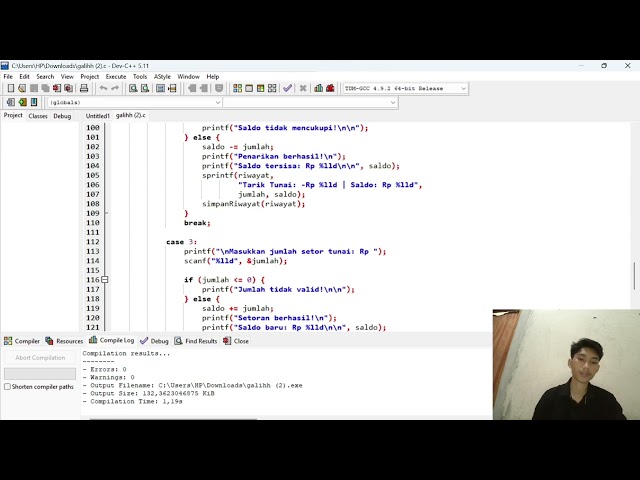Click the Close file toolbar icon
The image size is (640, 480).
57,88
